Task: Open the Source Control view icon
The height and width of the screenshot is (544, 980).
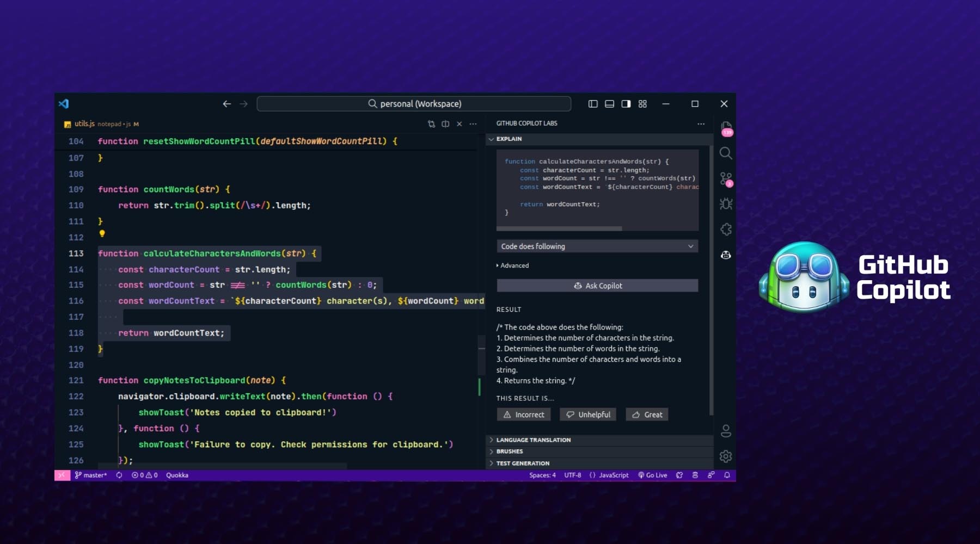Action: [x=726, y=178]
